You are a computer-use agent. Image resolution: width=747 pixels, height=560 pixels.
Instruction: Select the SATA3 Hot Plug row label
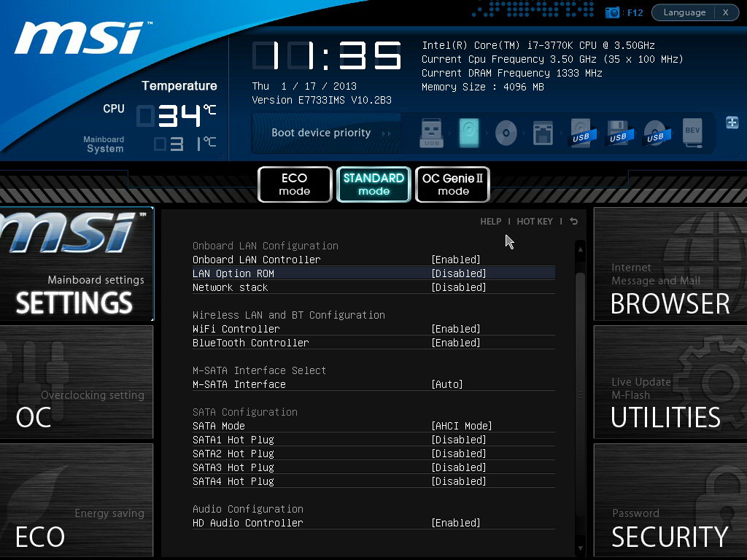pos(233,467)
